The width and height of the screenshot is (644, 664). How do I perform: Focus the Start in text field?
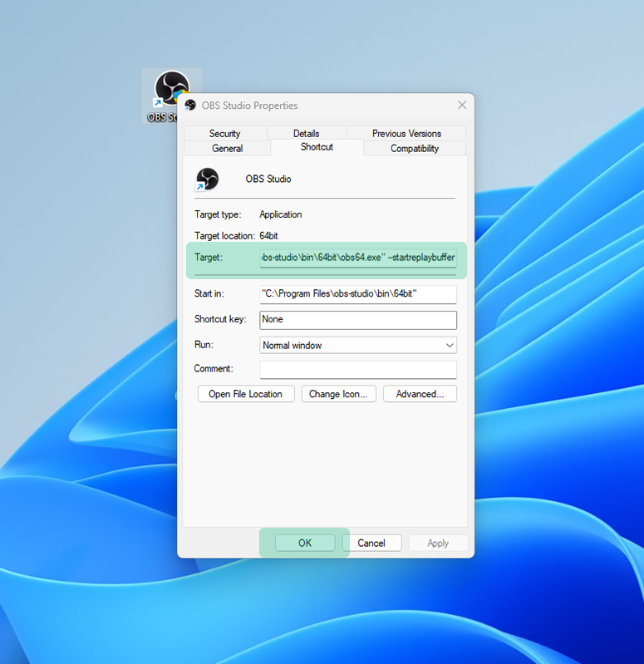coord(357,294)
